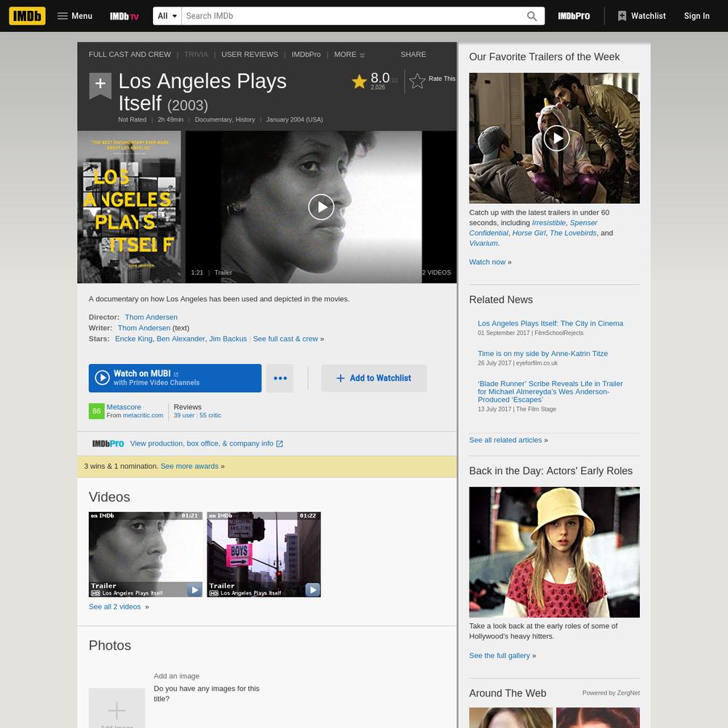Click the gold rating star

tap(359, 82)
